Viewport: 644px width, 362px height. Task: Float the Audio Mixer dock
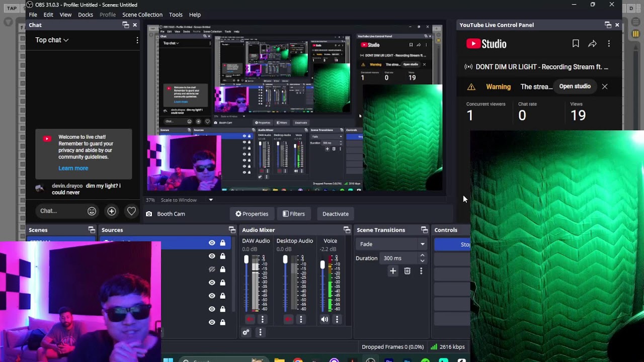(347, 230)
